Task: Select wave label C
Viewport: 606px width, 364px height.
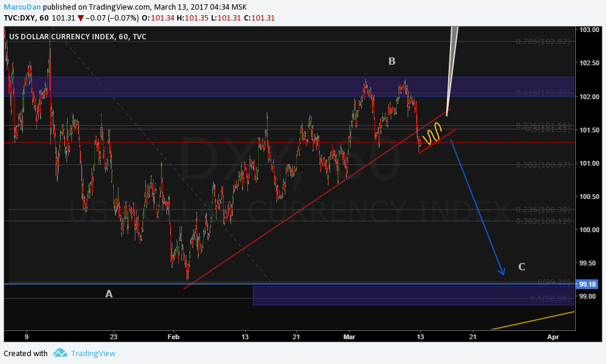Action: (522, 267)
